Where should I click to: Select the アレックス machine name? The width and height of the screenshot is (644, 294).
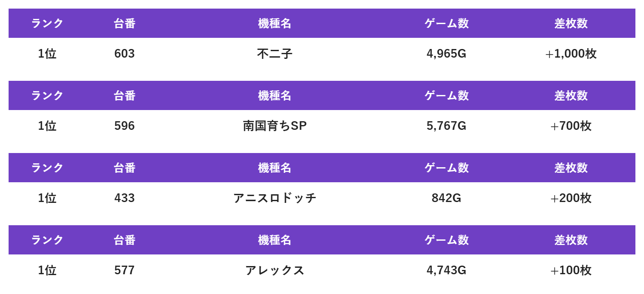pyautogui.click(x=275, y=270)
